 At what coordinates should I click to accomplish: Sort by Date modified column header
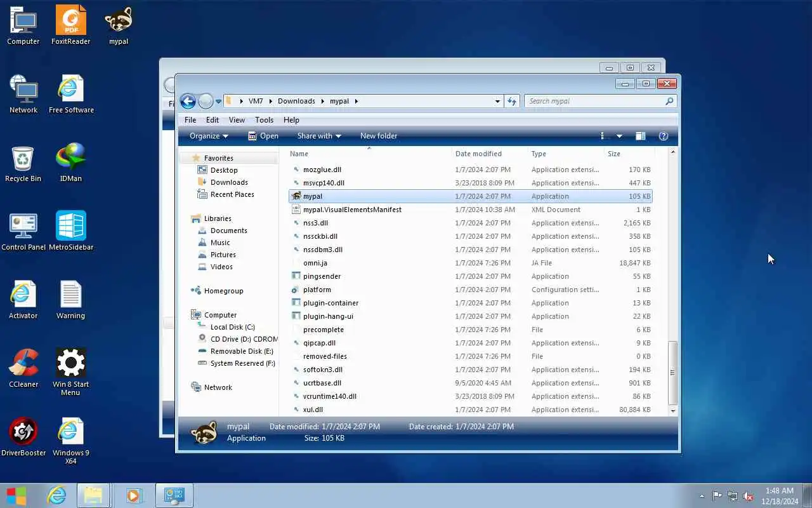490,154
